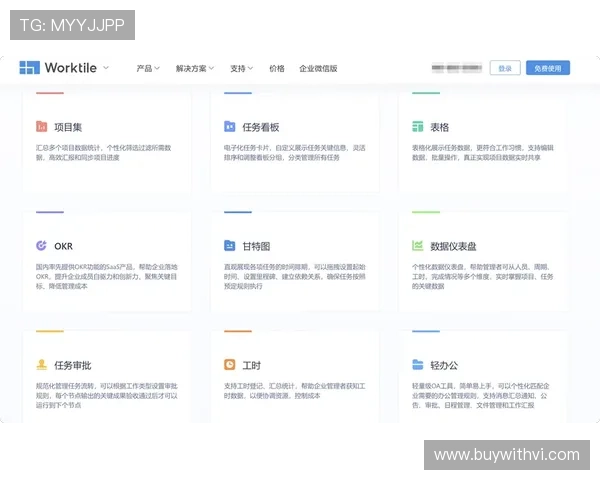Open the OKR card title
600x480 pixels.
point(63,246)
